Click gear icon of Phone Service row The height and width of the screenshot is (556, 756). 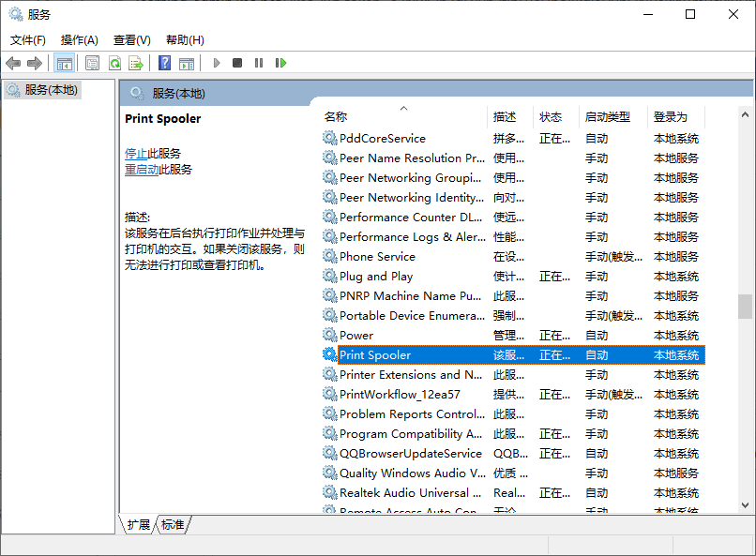(x=330, y=256)
